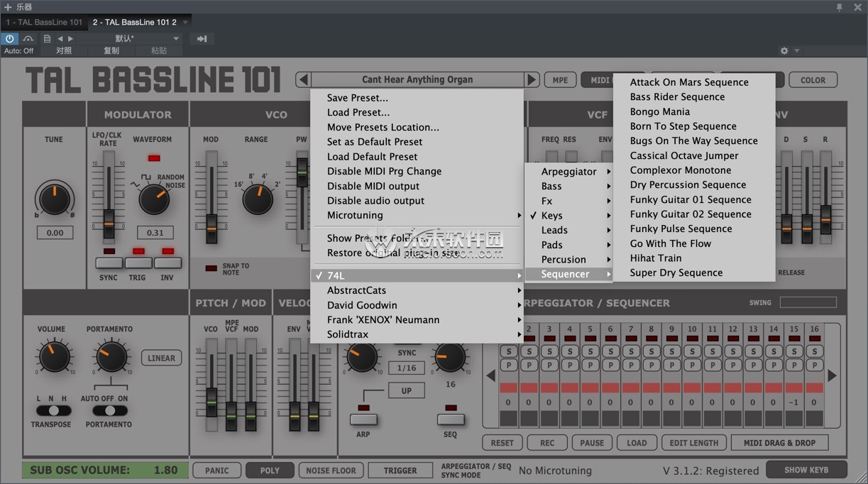Click the pin window icon

(x=839, y=7)
